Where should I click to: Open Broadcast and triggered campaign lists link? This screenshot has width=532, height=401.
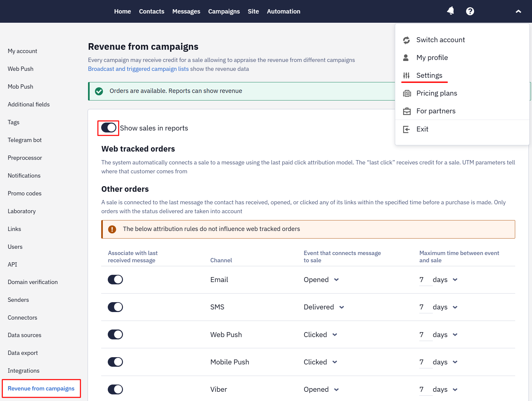point(138,69)
